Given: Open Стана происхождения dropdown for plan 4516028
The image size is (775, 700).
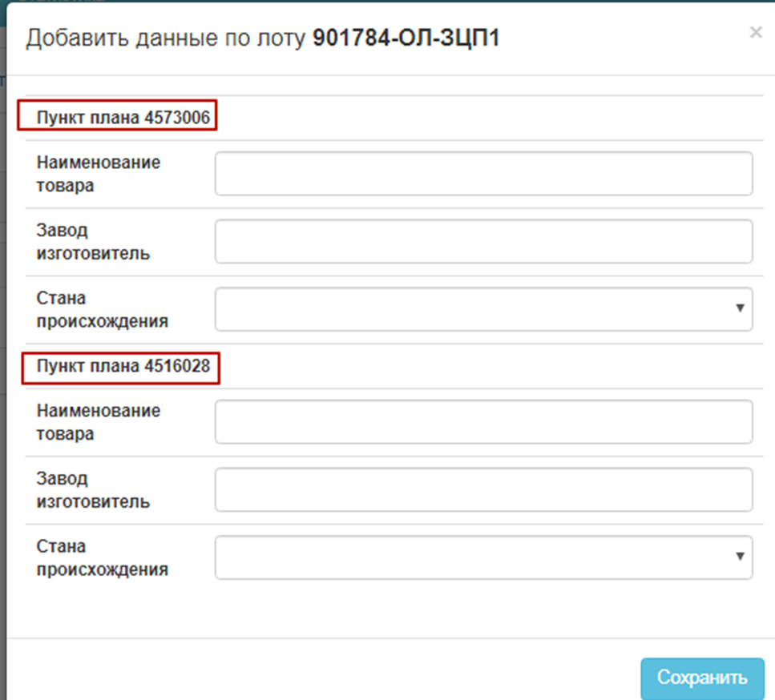Looking at the screenshot, I should pos(484,557).
